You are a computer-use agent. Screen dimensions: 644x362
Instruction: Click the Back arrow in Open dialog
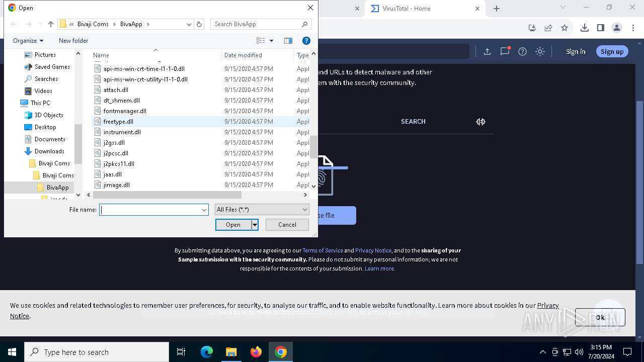pyautogui.click(x=14, y=24)
